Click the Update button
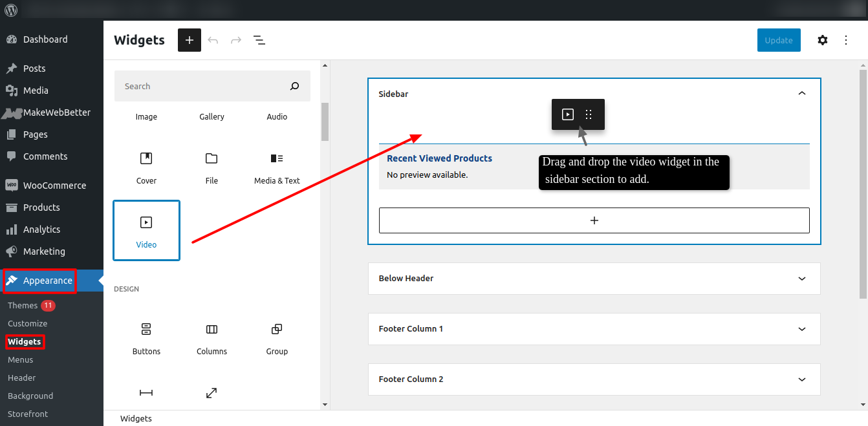 click(779, 39)
